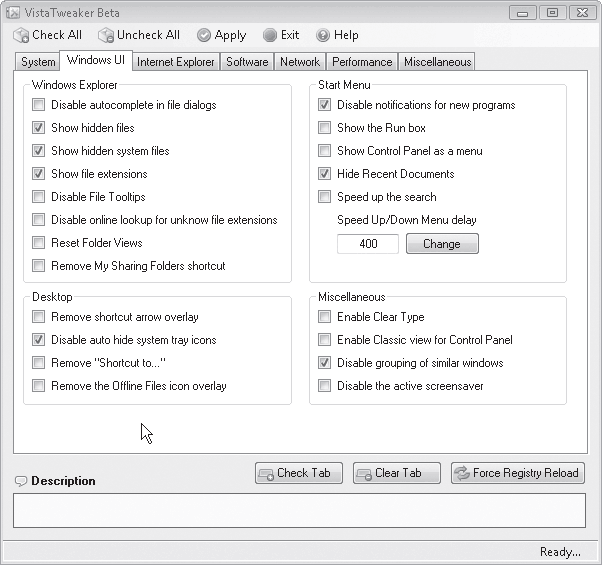Viewport: 602px width, 565px height.
Task: Enable Remove "Shortcut to..." option
Action: click(38, 363)
